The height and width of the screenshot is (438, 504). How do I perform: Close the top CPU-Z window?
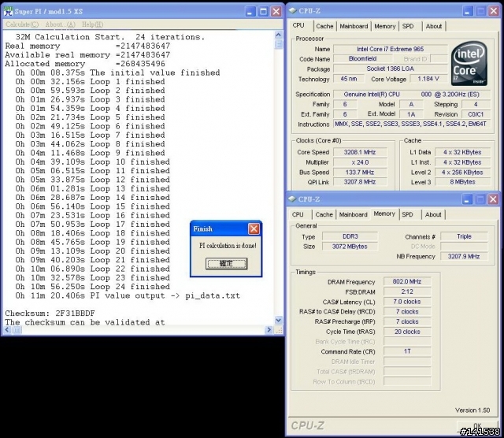pyautogui.click(x=494, y=11)
